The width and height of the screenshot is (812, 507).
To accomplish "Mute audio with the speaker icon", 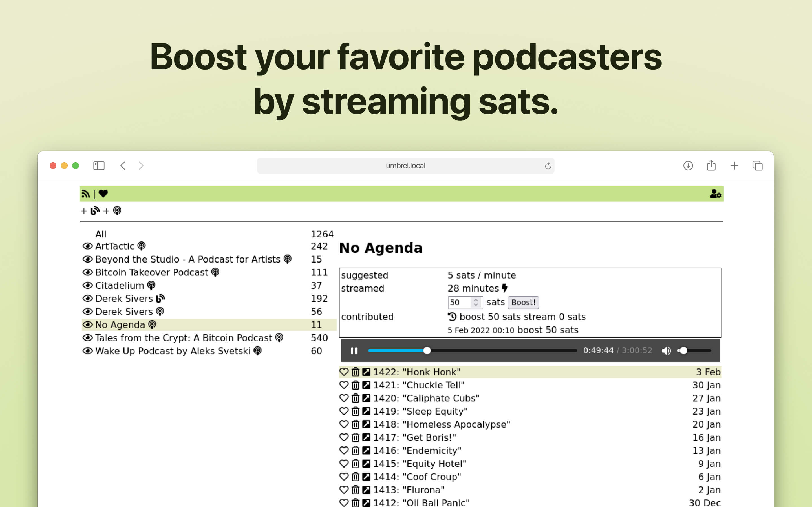I will tap(667, 350).
